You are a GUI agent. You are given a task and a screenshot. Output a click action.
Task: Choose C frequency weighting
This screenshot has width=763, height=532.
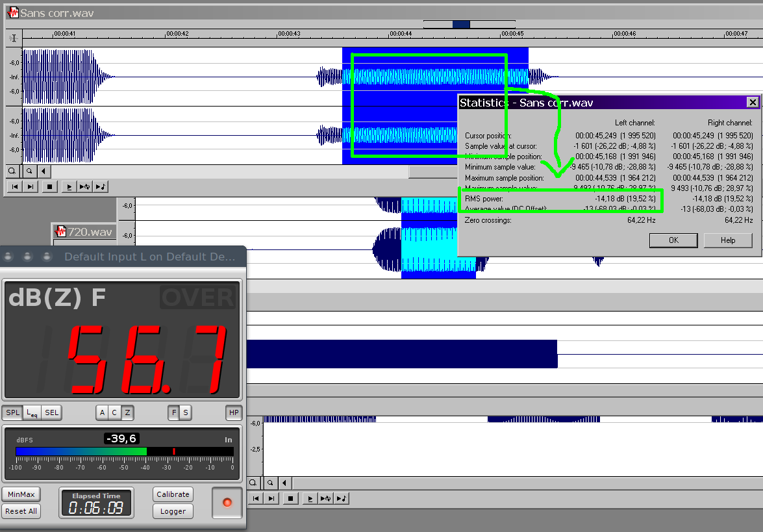114,412
